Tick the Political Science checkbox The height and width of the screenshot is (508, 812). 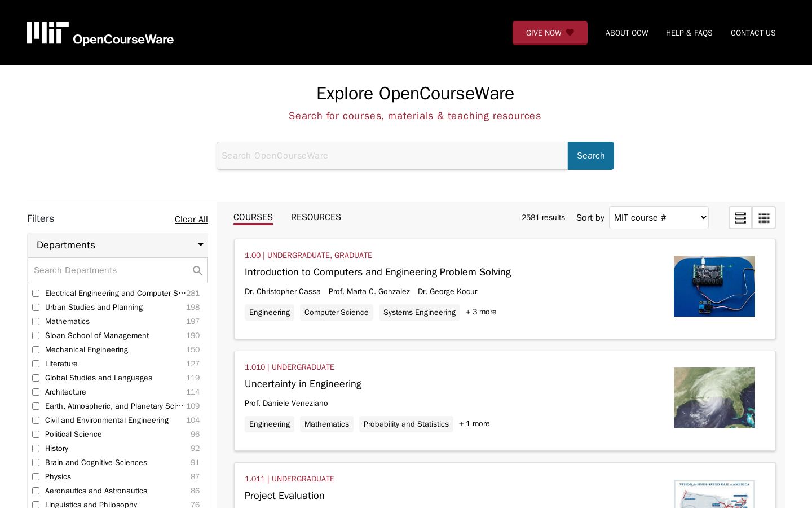[36, 435]
